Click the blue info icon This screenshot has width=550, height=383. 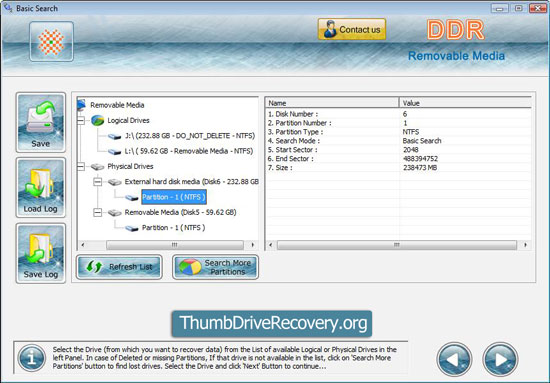32,358
